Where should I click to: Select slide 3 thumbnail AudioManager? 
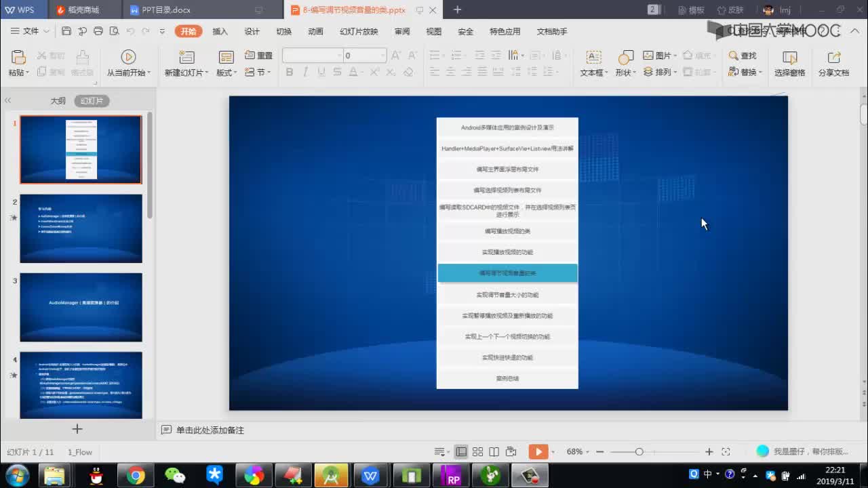[81, 307]
